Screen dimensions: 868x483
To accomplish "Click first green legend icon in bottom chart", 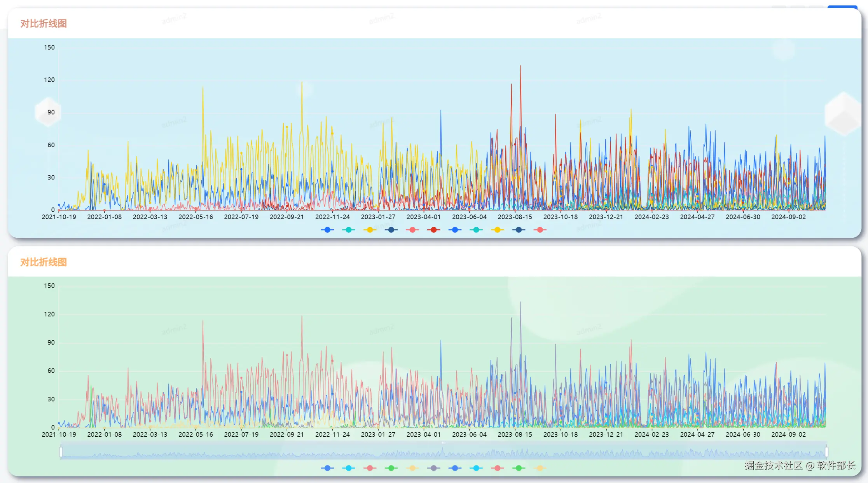I will click(391, 468).
